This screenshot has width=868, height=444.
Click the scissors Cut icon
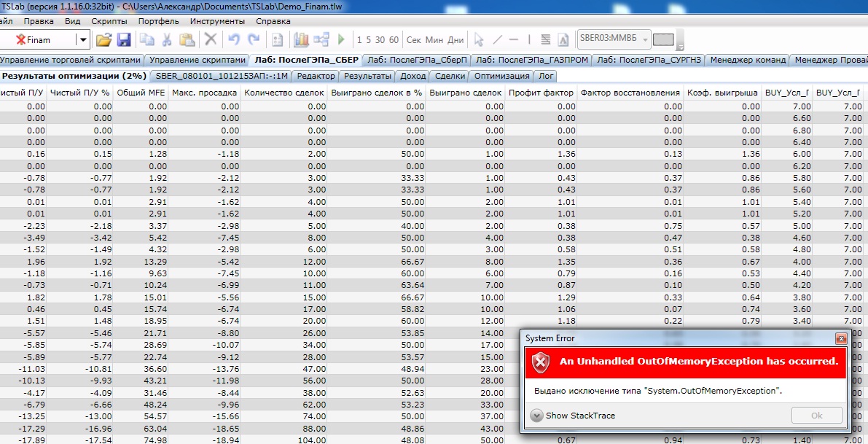[x=167, y=40]
